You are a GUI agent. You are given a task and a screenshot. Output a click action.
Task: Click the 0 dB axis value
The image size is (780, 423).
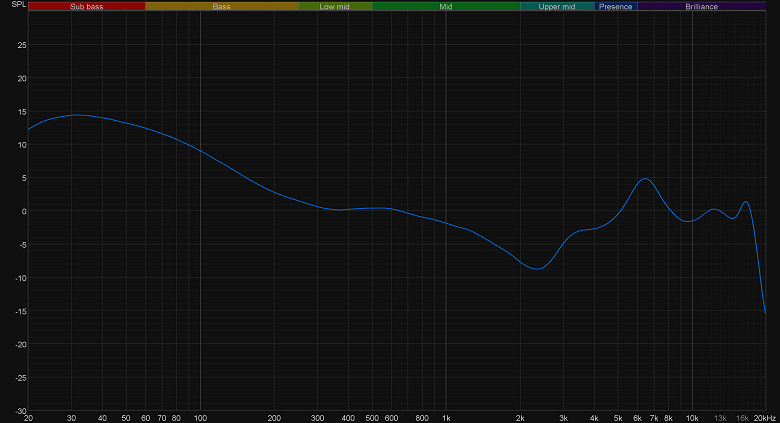click(24, 212)
